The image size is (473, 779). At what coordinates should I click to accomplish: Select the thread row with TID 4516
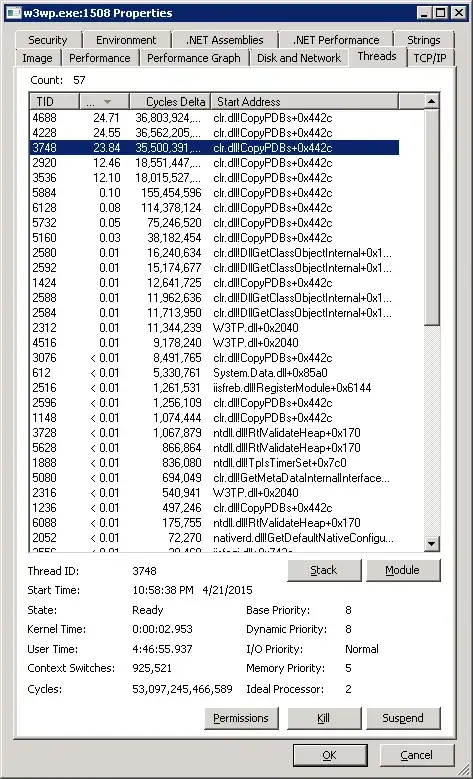click(x=214, y=343)
